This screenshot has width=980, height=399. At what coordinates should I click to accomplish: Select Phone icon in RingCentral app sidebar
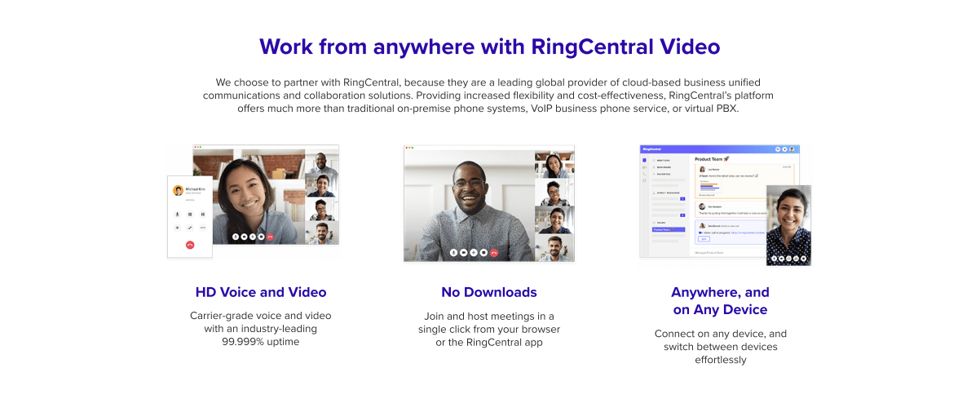[x=644, y=174]
